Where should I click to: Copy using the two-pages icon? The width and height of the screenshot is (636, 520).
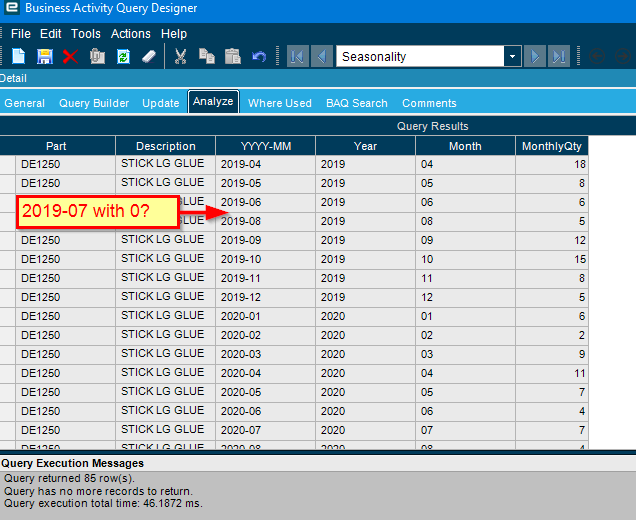(207, 56)
